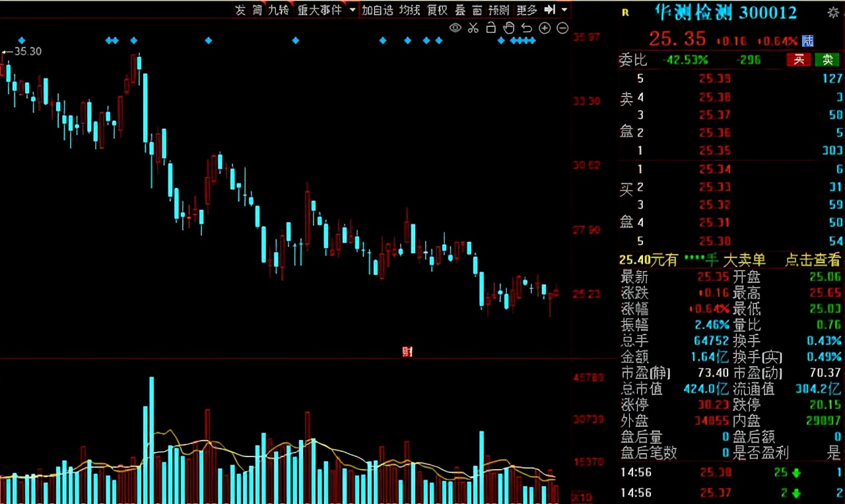845x504 pixels.
Task: Select the scissors cut tool icon
Action: point(473,28)
